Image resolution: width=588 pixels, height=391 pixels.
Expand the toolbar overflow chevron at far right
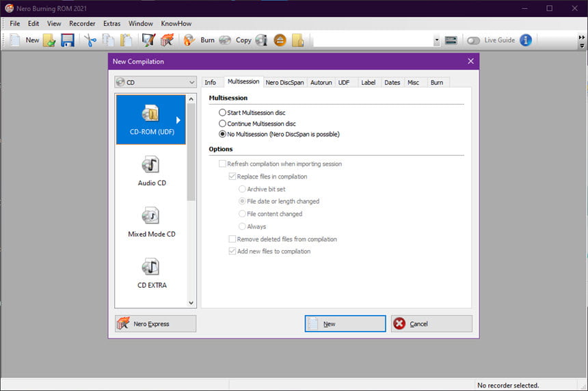(x=582, y=38)
